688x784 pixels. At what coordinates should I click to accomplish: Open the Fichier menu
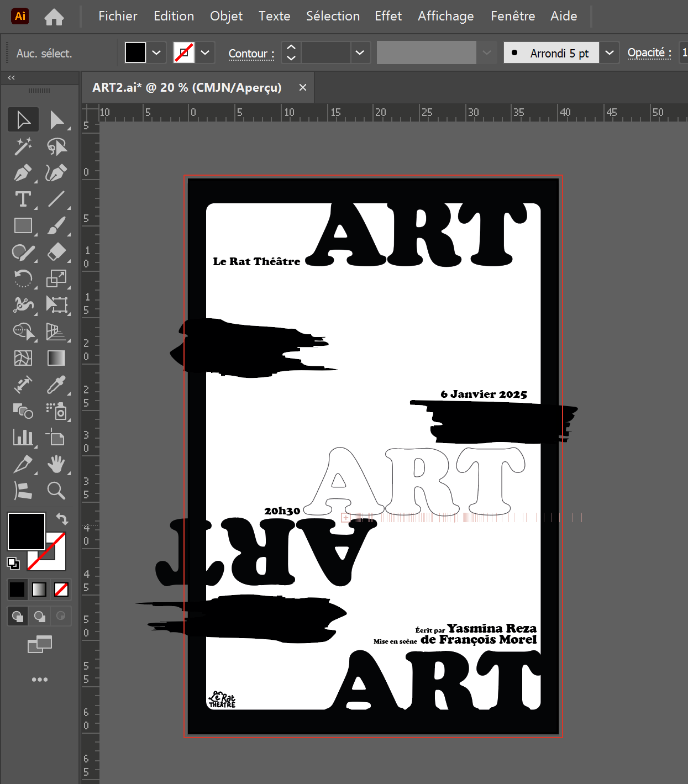click(x=118, y=16)
